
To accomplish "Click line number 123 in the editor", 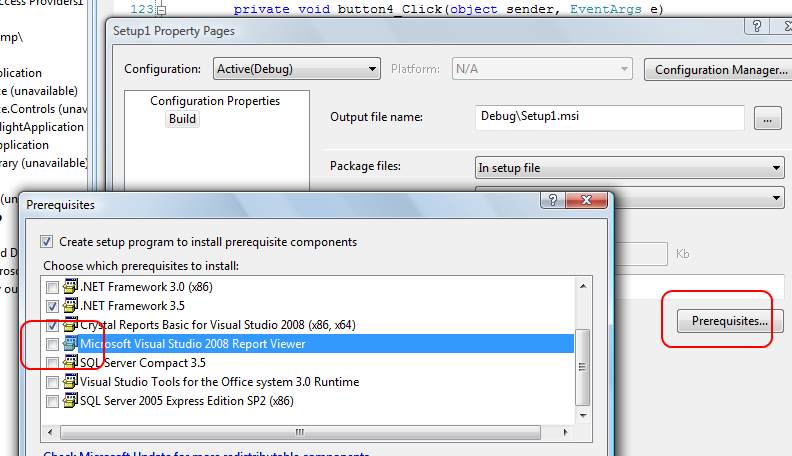I will coord(142,9).
